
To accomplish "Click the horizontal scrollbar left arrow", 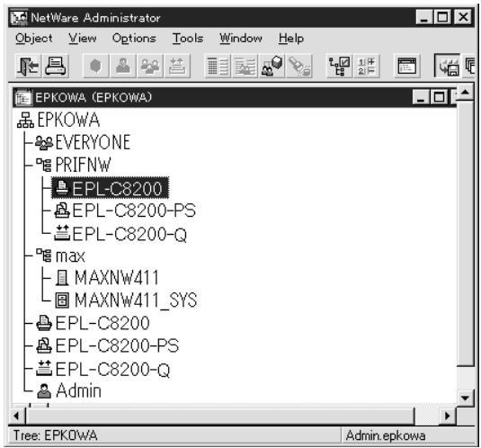I will [x=17, y=417].
